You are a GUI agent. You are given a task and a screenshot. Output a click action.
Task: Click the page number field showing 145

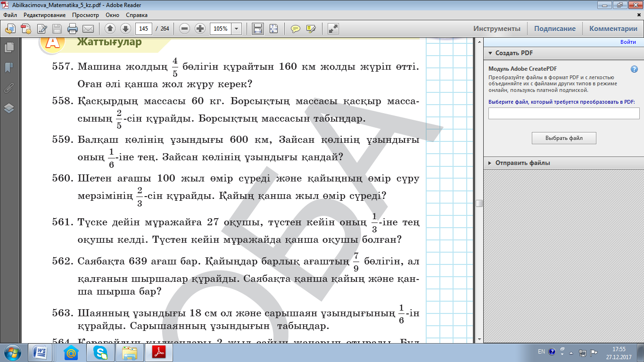pos(143,29)
